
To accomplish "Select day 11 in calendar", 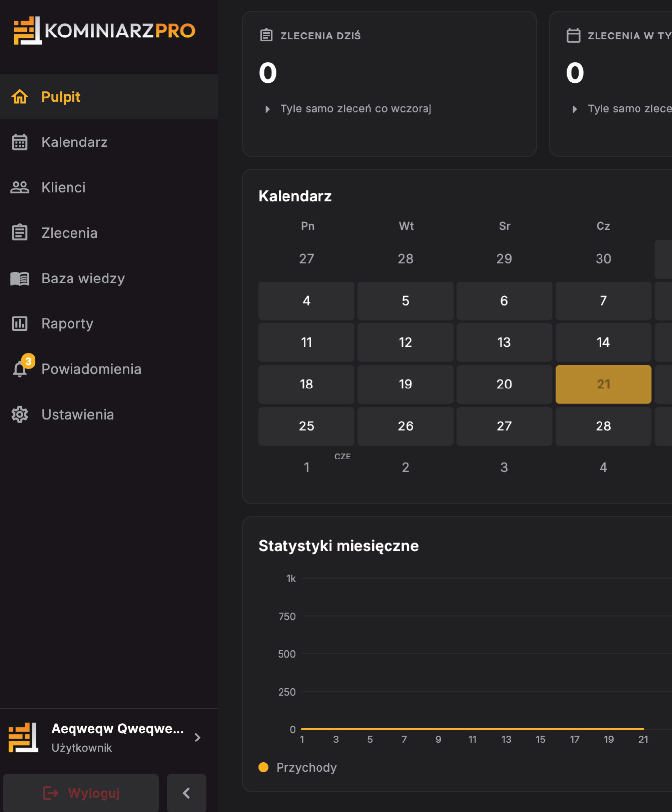I will pos(306,342).
